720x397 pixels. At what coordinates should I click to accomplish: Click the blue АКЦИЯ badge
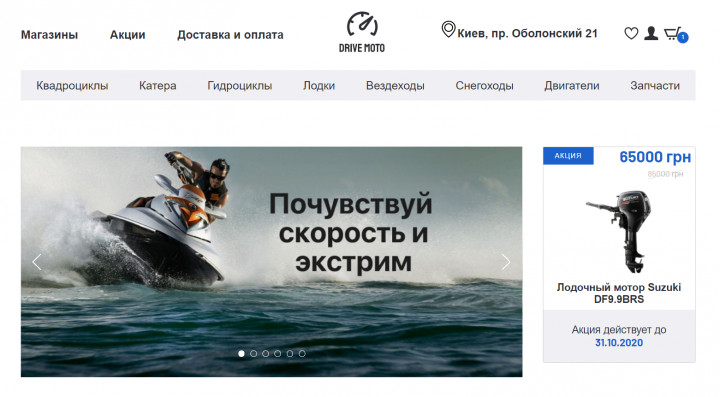point(568,156)
